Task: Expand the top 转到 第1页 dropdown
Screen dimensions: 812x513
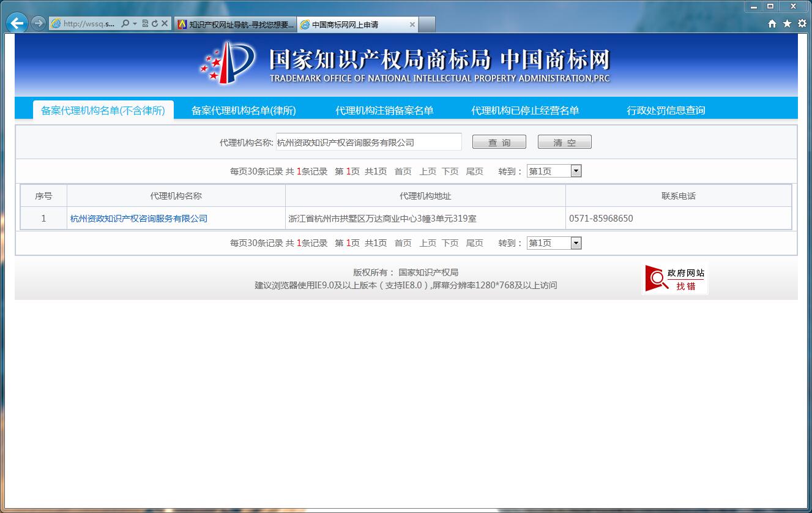Action: 554,171
